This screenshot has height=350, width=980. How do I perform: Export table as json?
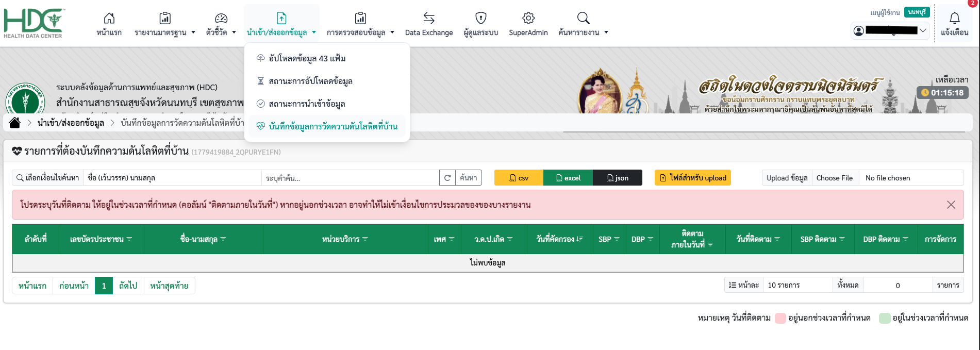[618, 178]
